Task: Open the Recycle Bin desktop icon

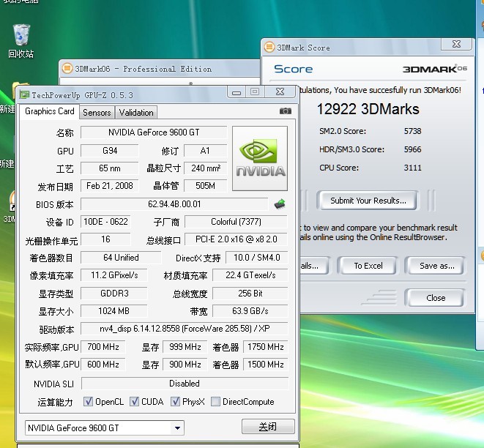Action: (21, 41)
